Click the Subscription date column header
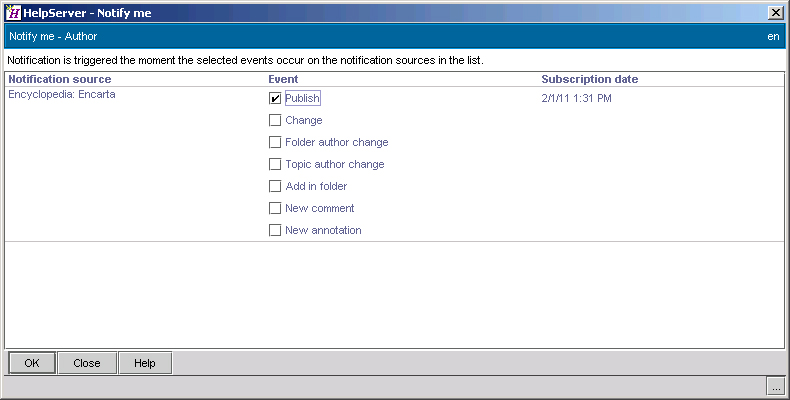The width and height of the screenshot is (790, 400). 589,79
